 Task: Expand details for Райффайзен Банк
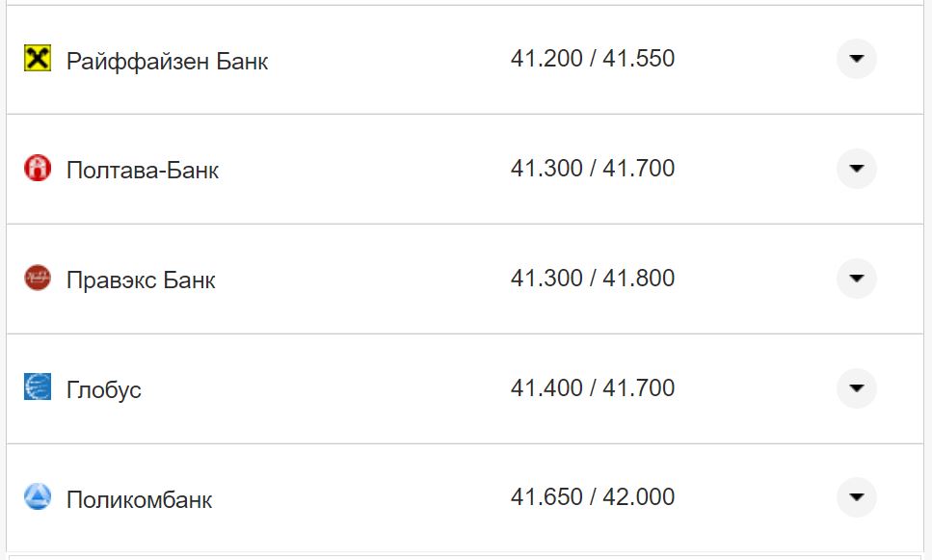click(856, 60)
